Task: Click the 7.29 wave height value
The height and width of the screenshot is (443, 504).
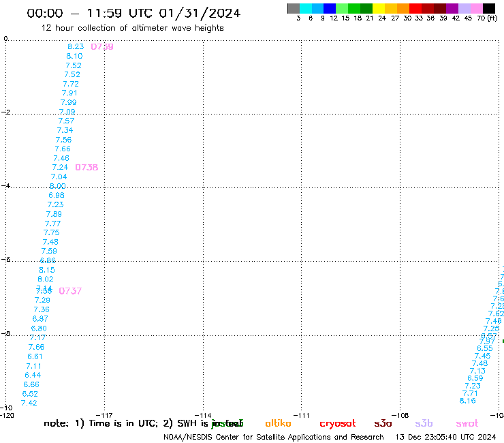Action: (42, 300)
